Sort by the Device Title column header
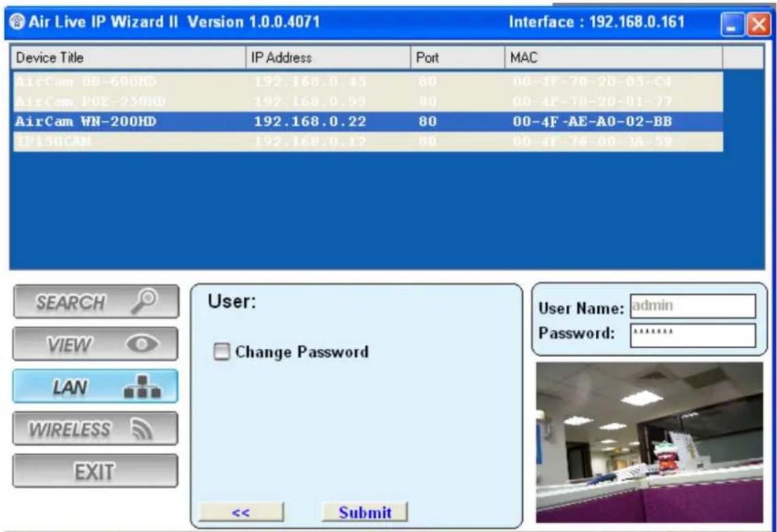 pos(128,57)
